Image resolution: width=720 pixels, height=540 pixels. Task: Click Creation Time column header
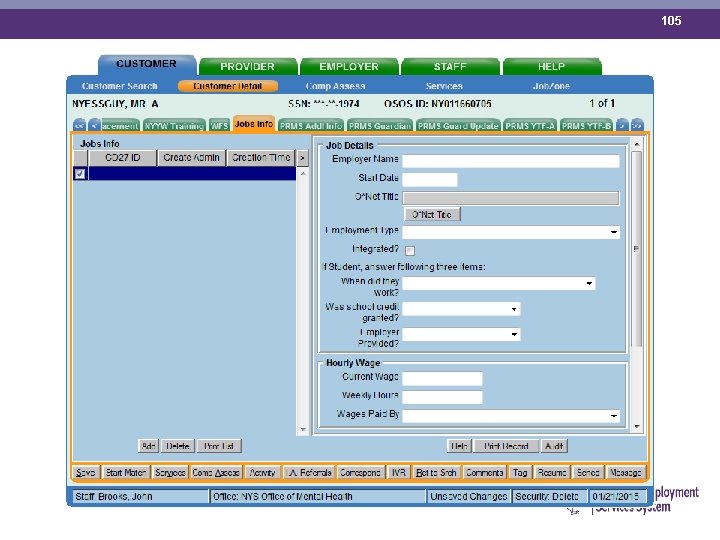261,158
